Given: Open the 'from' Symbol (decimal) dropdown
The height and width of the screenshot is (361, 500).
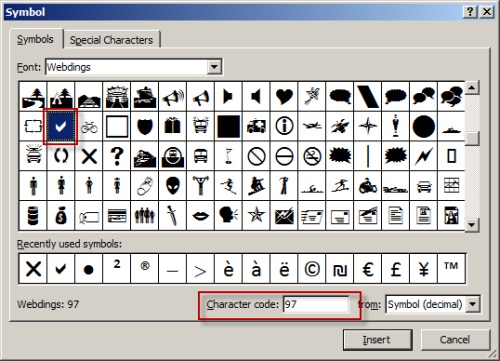Looking at the screenshot, I should tap(473, 304).
